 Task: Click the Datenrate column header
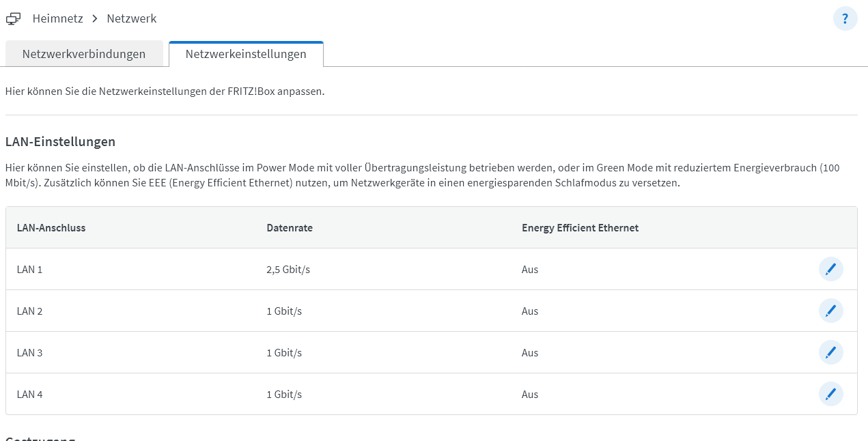tap(290, 228)
